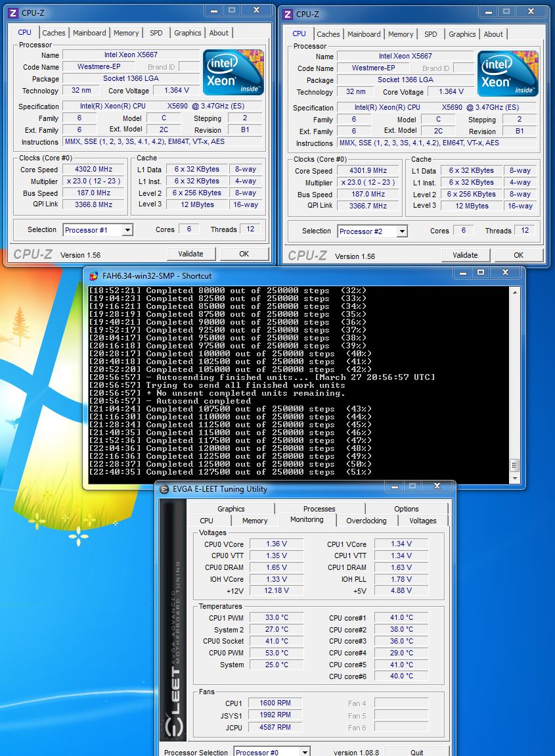This screenshot has height=756, width=555.
Task: Click the FAH console scrollbar down arrow
Action: click(514, 479)
